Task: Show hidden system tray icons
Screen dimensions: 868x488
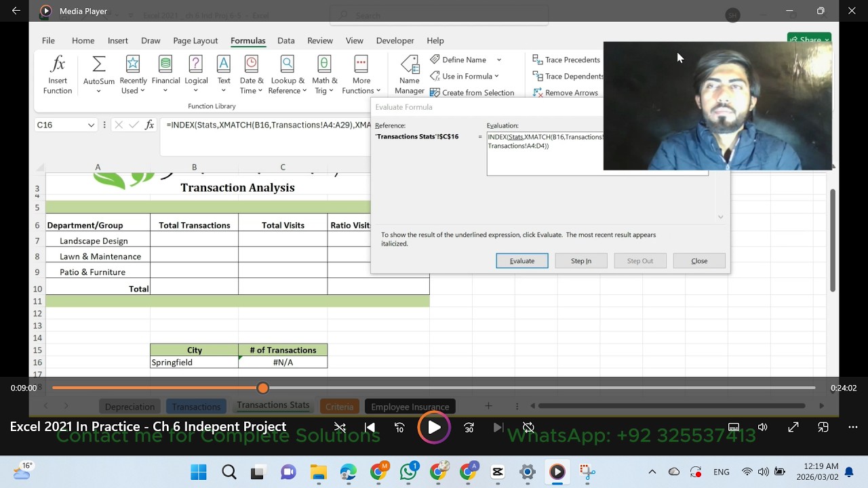Action: 652,472
